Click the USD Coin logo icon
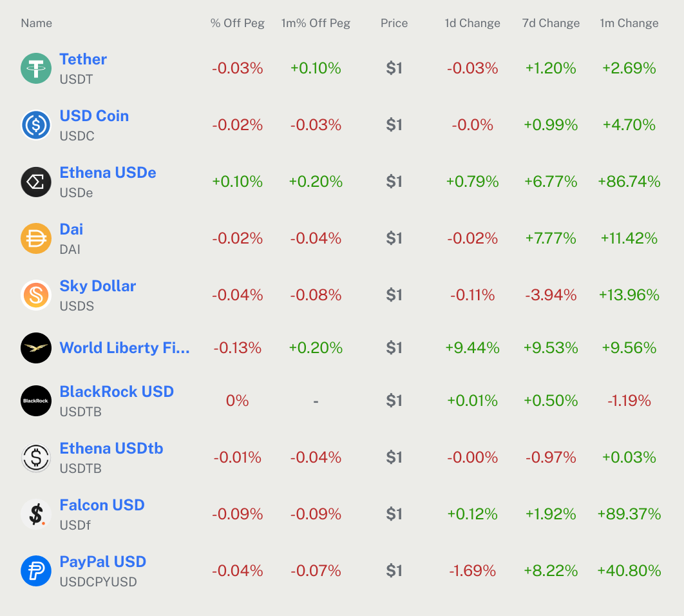This screenshot has width=684, height=616. (x=36, y=125)
